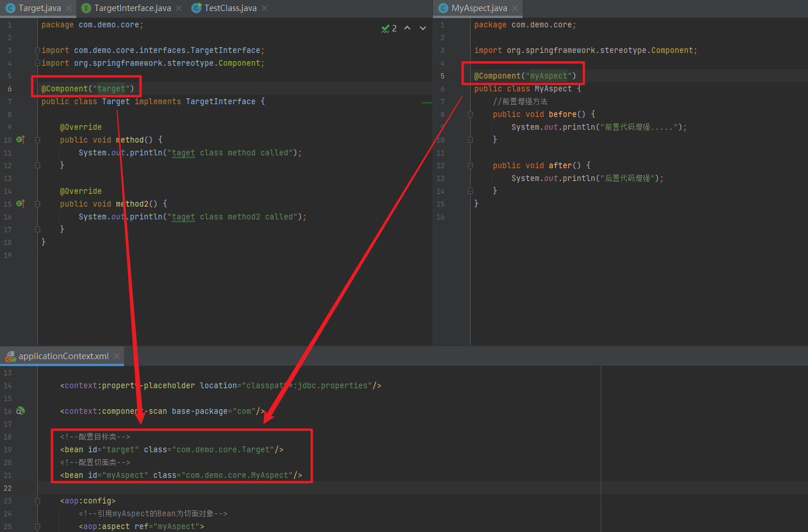Close the Target.java tab
The image size is (808, 532).
(x=69, y=8)
